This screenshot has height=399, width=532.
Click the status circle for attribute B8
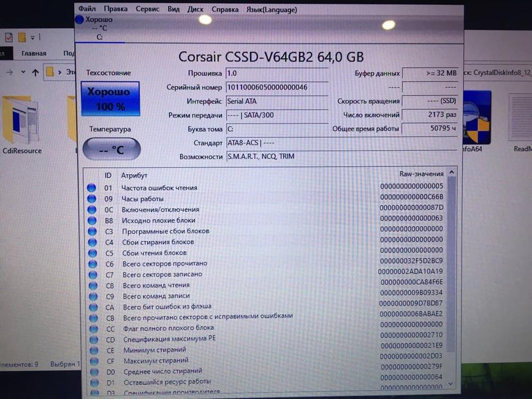click(92, 220)
